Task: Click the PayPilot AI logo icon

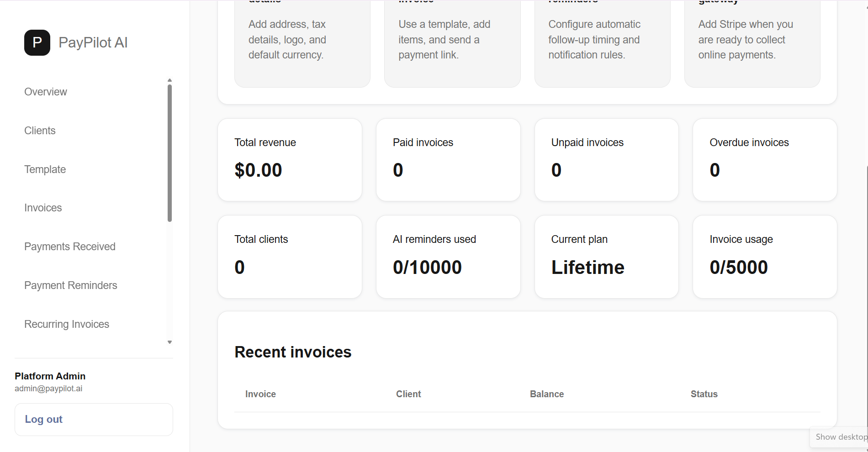Action: tap(37, 42)
